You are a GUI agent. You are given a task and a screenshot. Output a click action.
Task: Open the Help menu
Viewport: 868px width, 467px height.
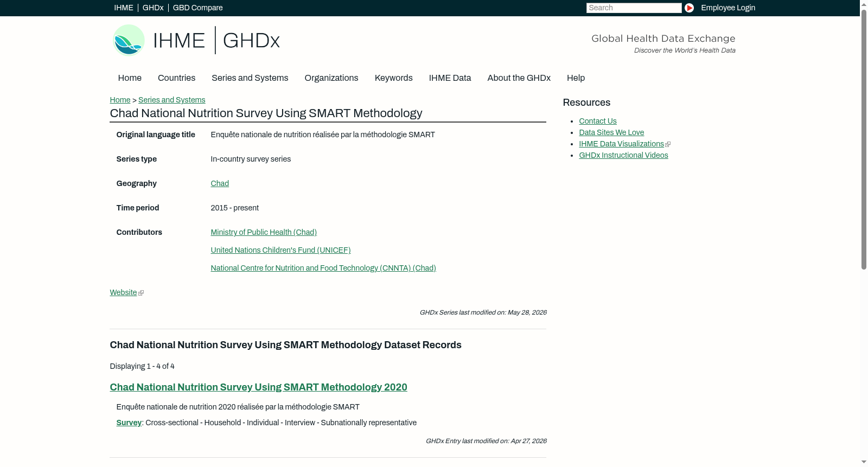point(576,78)
